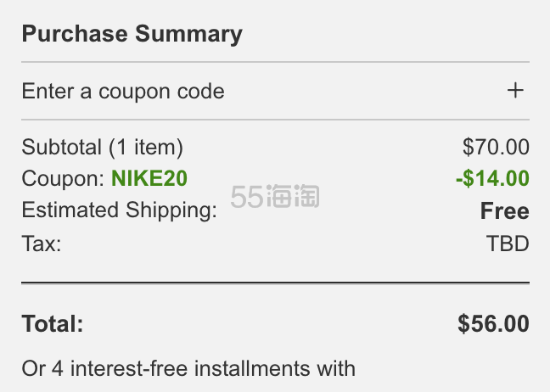550x392 pixels.
Task: Click the Total label
Action: (x=53, y=323)
